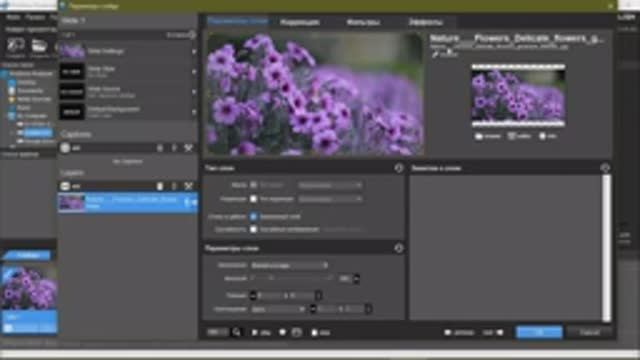The image size is (640, 360).
Task: Switch to the Эффекты tab
Action: point(425,22)
